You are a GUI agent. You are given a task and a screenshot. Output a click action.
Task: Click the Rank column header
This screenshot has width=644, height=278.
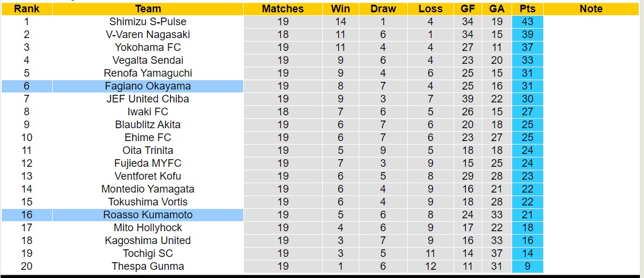(26, 9)
